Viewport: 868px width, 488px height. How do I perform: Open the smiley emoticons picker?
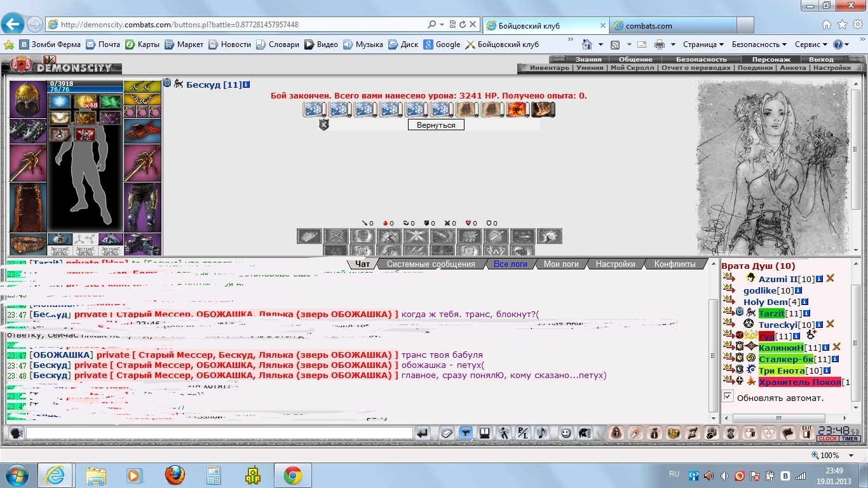[565, 433]
